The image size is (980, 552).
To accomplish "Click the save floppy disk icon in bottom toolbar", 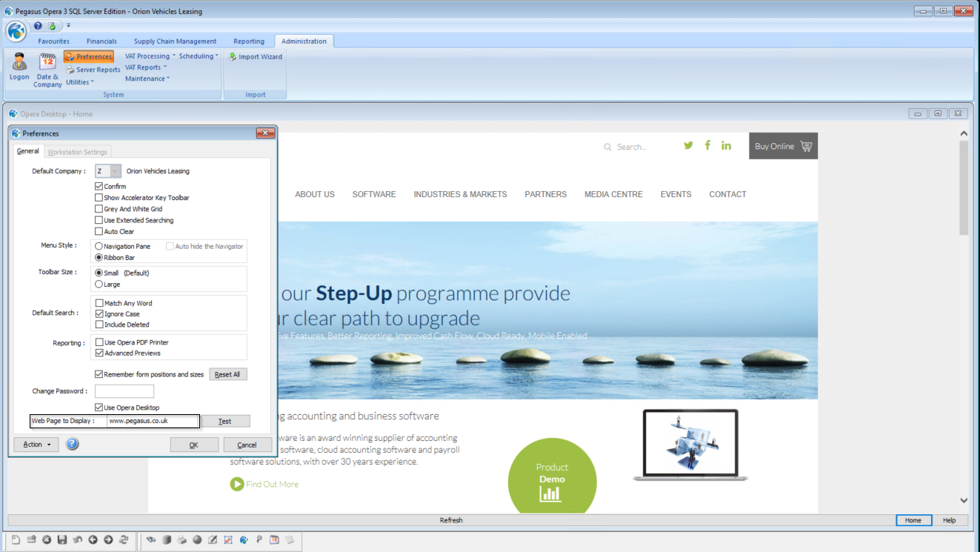I will (x=62, y=540).
